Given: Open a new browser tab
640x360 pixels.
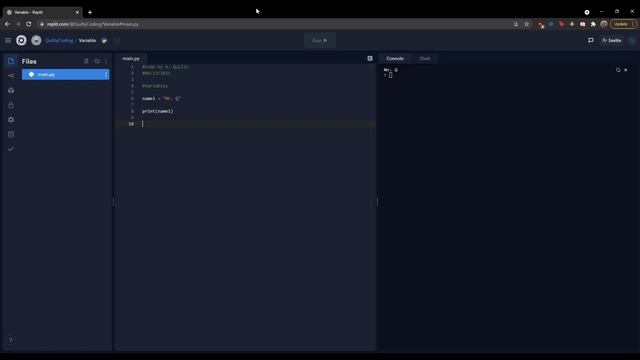Looking at the screenshot, I should (x=90, y=12).
